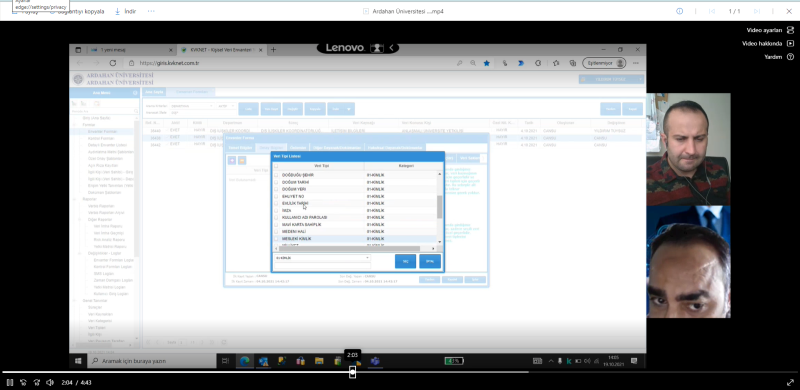Switch to Detay Bilgiler tab
The width and height of the screenshot is (800, 390).
pos(271,148)
